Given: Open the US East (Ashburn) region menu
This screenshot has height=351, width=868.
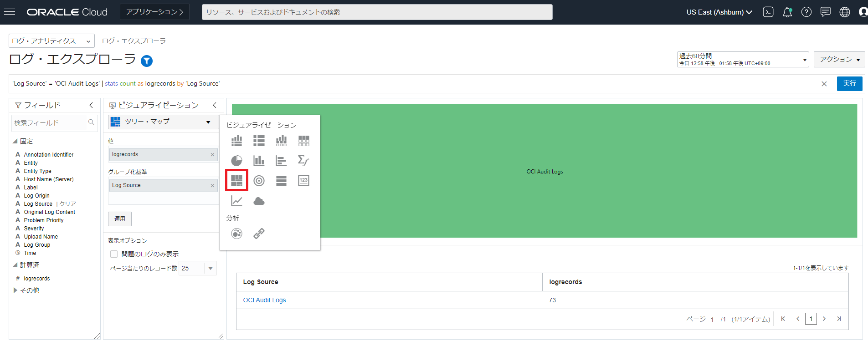Looking at the screenshot, I should pos(719,12).
